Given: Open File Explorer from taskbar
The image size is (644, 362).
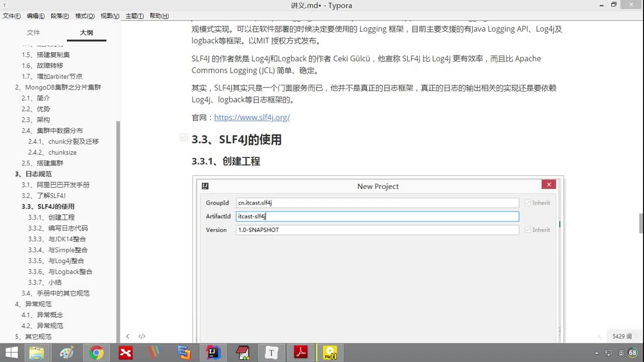Looking at the screenshot, I should point(37,352).
